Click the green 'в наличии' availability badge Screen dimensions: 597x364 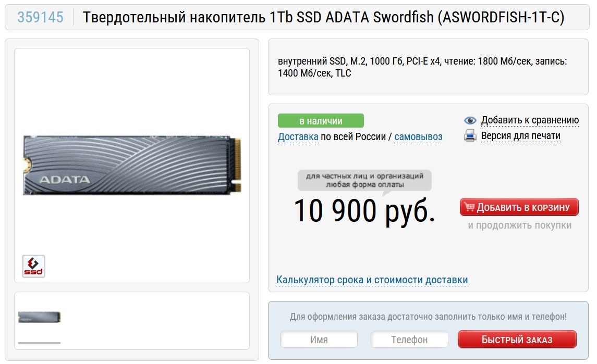pyautogui.click(x=321, y=121)
